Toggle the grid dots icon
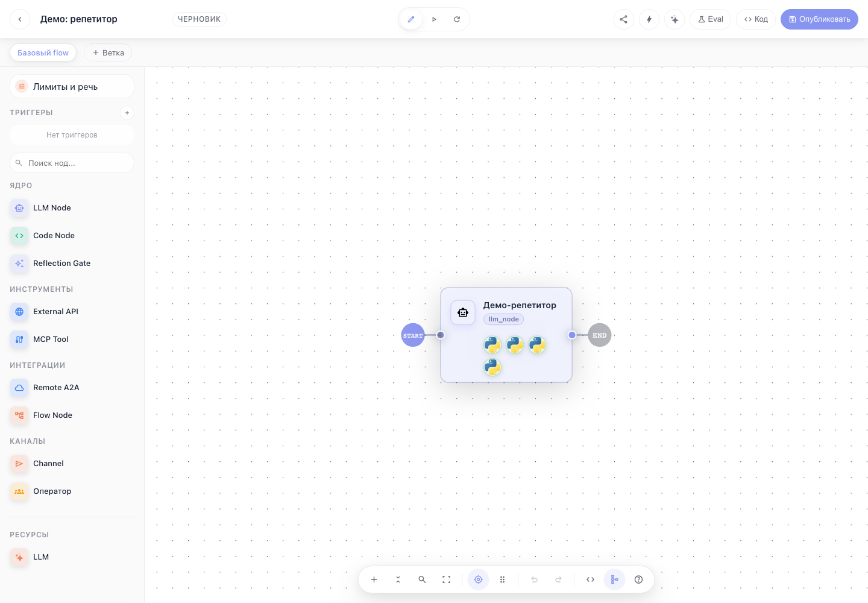Viewport: 868px width, 603px height. pos(502,579)
